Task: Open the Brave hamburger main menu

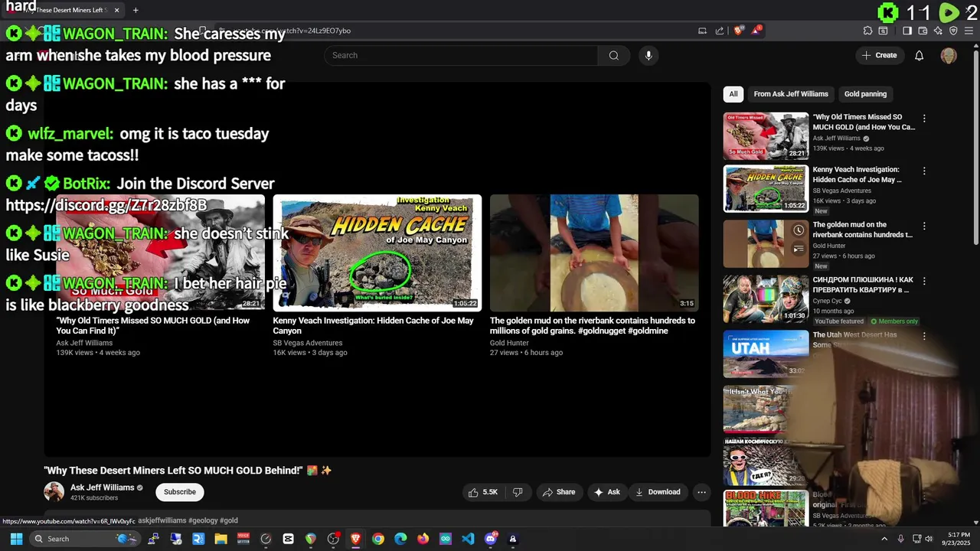Action: tap(969, 31)
